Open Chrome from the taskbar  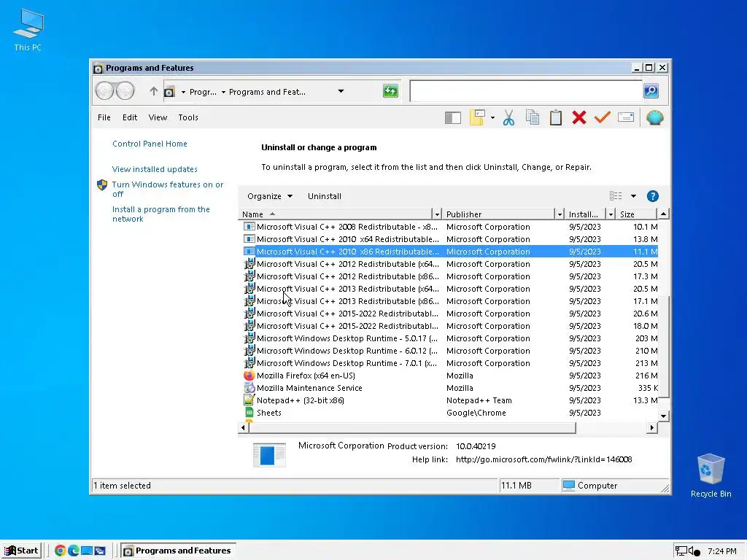coord(60,551)
